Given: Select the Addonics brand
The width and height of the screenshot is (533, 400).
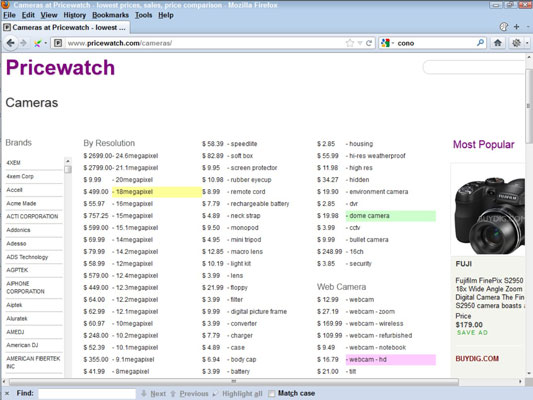Looking at the screenshot, I should pos(18,230).
